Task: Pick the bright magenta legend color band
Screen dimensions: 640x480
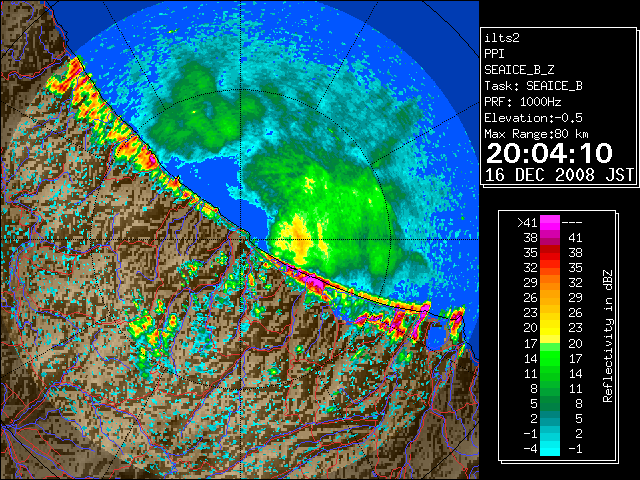Action: [550, 222]
